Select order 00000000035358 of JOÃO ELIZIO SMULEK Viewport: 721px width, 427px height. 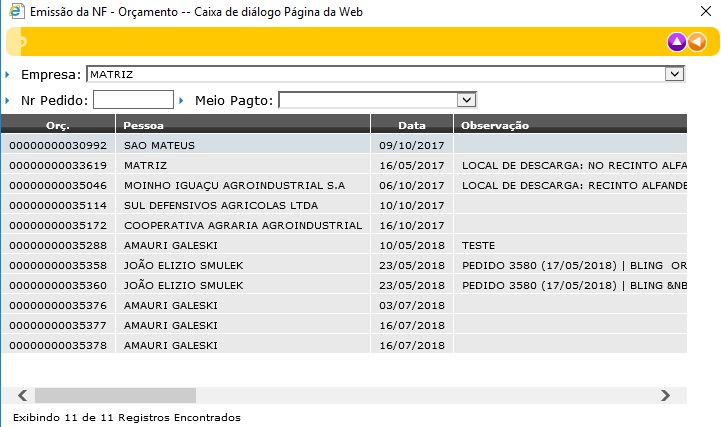[58, 265]
